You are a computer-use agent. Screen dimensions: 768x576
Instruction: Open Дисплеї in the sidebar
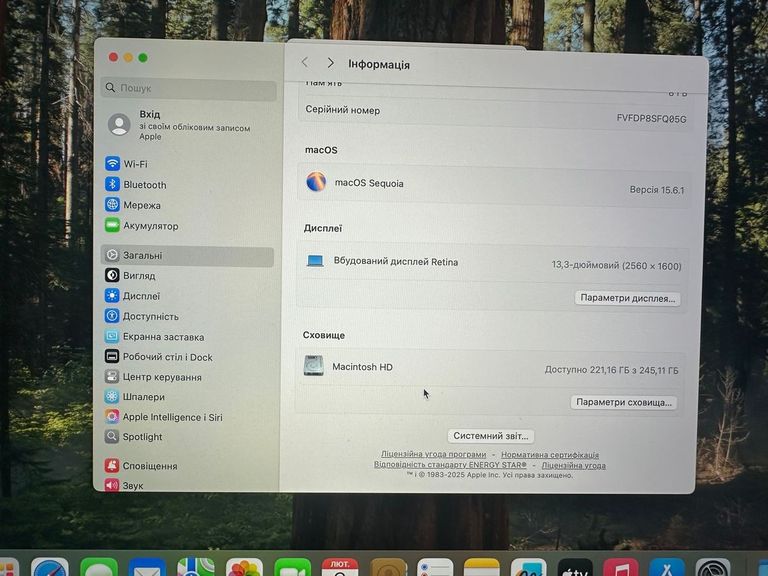tap(133, 296)
